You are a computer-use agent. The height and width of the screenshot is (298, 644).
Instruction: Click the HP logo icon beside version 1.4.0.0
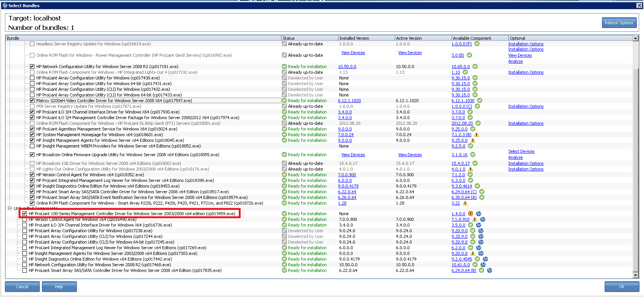coord(478,214)
